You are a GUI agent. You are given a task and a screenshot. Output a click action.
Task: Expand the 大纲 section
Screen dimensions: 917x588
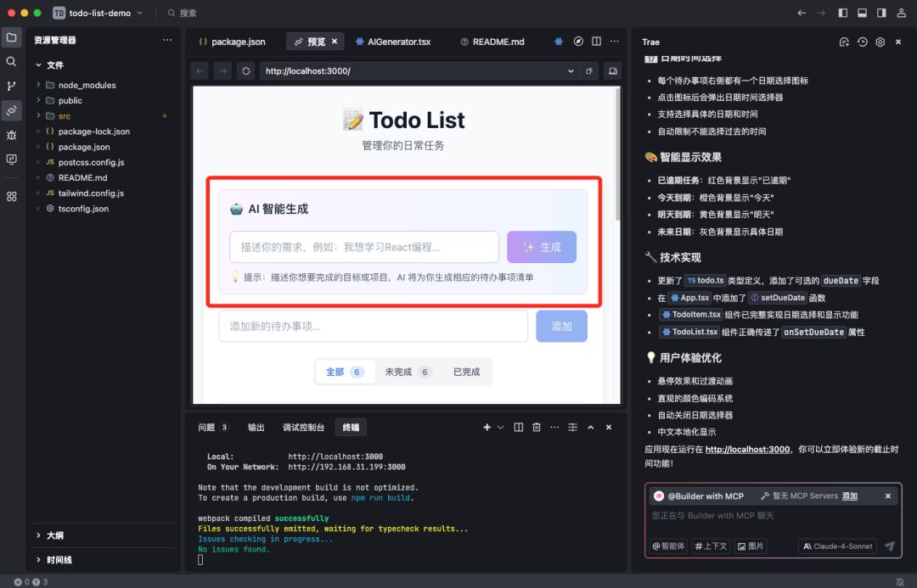[x=55, y=535]
